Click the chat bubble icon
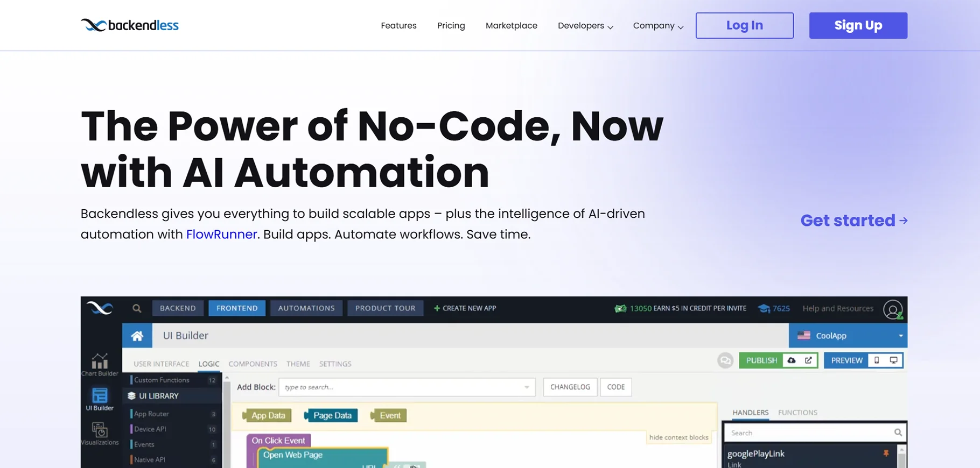This screenshot has width=980, height=468. [x=725, y=360]
